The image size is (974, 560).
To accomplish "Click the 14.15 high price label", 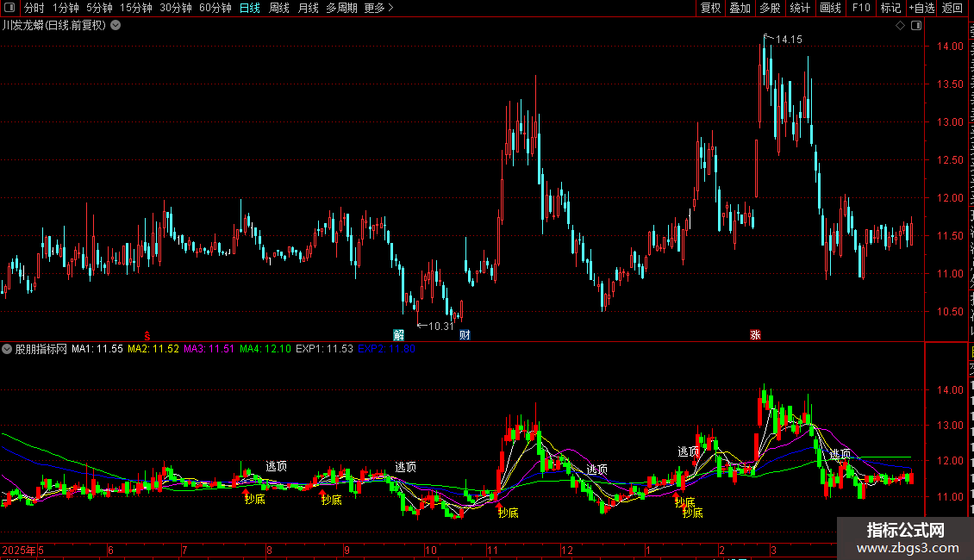I will [x=789, y=40].
